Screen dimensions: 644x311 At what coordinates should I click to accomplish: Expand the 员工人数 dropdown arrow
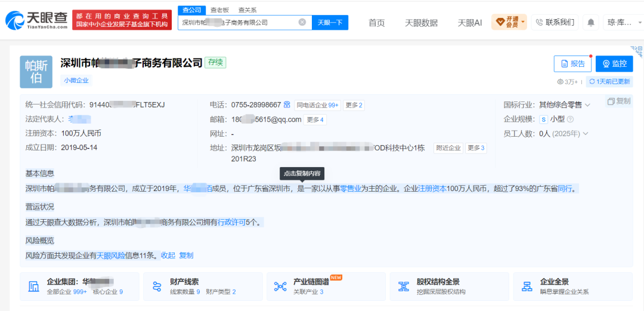(x=586, y=134)
